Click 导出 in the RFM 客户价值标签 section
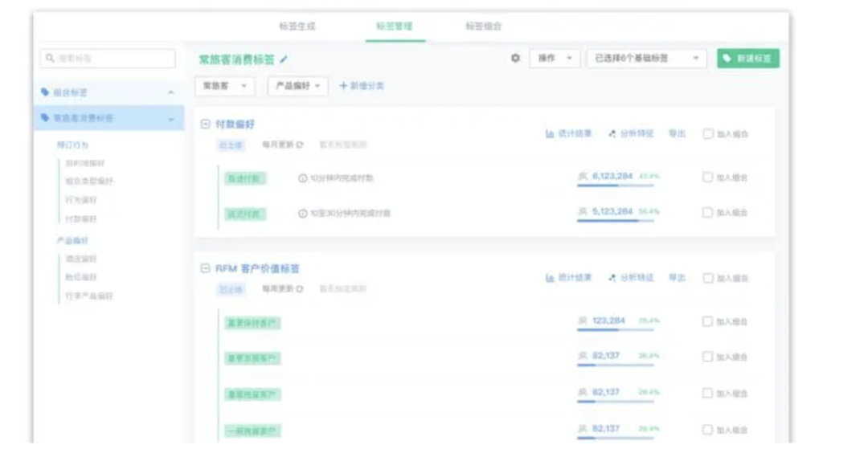This screenshot has width=868, height=449. (677, 278)
